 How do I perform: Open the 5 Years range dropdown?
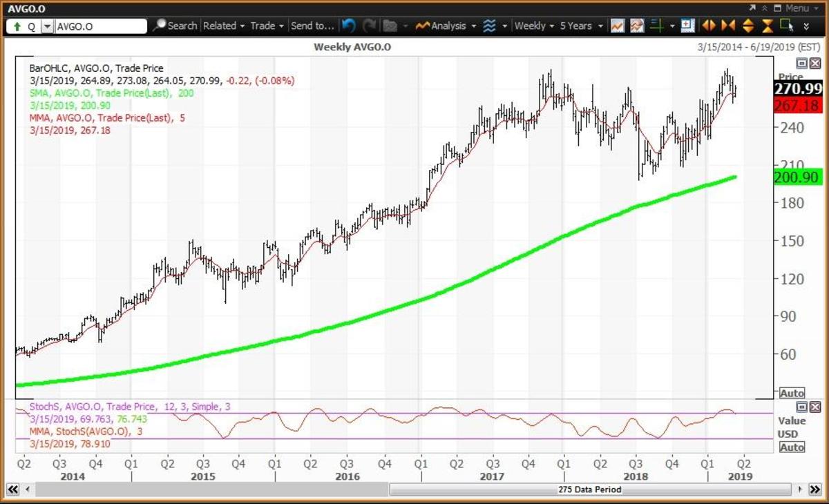pos(580,26)
